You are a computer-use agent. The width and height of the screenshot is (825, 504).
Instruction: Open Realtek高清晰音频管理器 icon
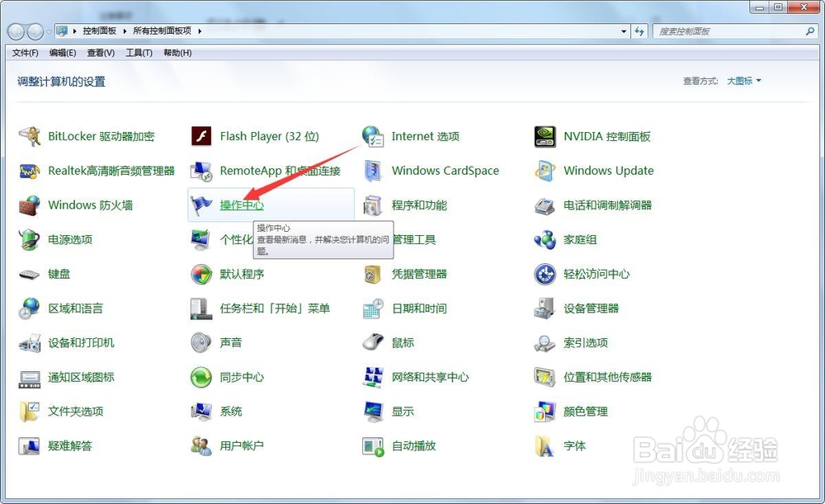coord(30,171)
